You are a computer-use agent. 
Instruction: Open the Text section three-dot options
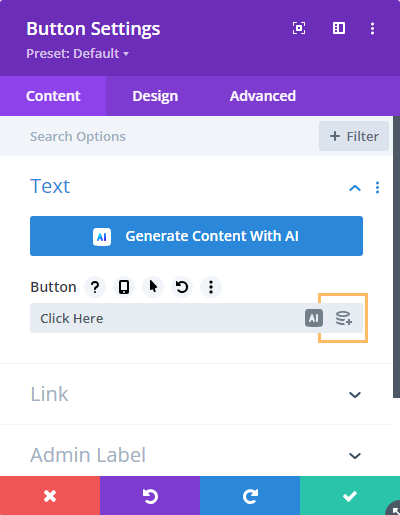coord(377,188)
